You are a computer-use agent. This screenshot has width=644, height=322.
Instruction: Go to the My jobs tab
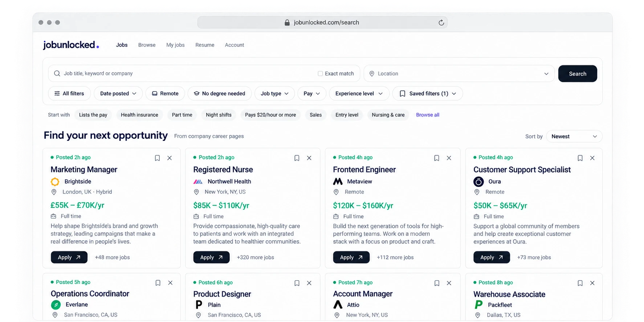coord(175,45)
